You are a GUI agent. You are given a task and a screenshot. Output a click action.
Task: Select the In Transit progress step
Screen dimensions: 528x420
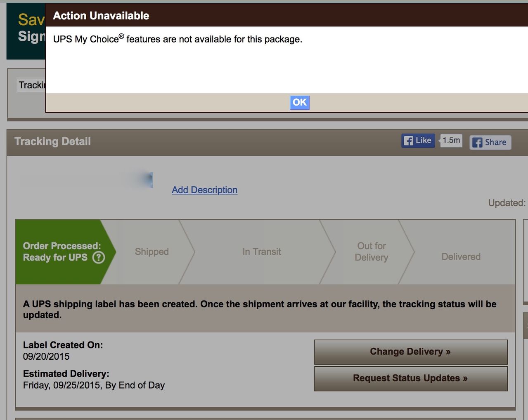[262, 252]
